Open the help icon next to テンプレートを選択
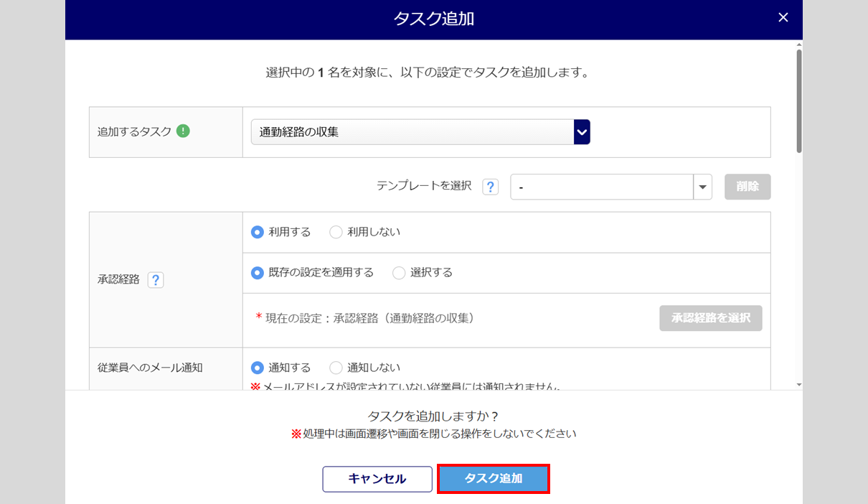Screen dimensions: 868x504 (x=490, y=187)
